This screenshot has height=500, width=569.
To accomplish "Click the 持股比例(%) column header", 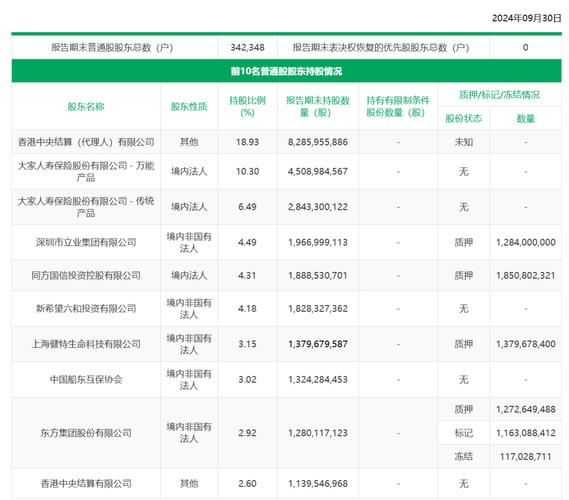I will 247,106.
